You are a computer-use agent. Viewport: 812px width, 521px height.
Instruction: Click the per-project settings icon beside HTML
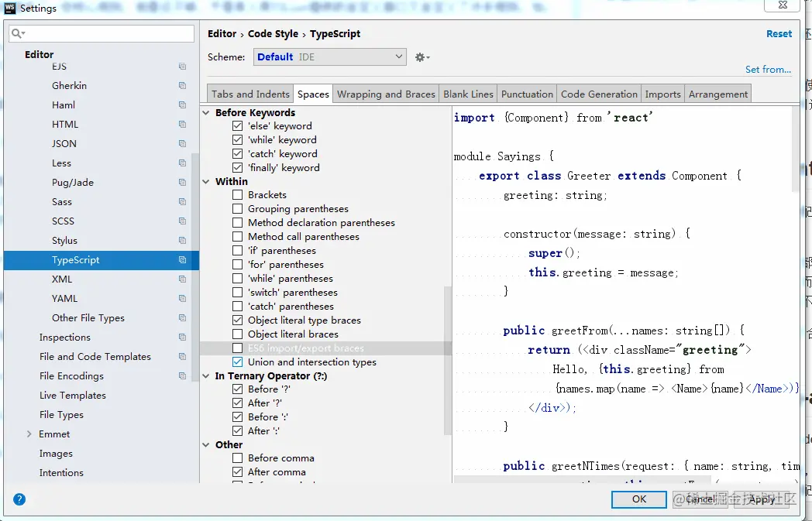(182, 124)
